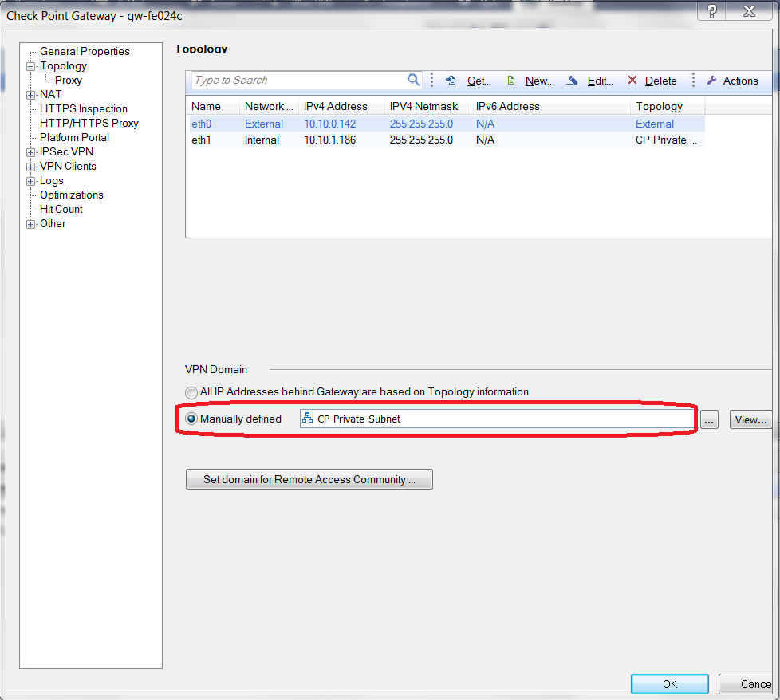This screenshot has width=780, height=700.
Task: Click the search magnifier icon
Action: click(x=413, y=80)
